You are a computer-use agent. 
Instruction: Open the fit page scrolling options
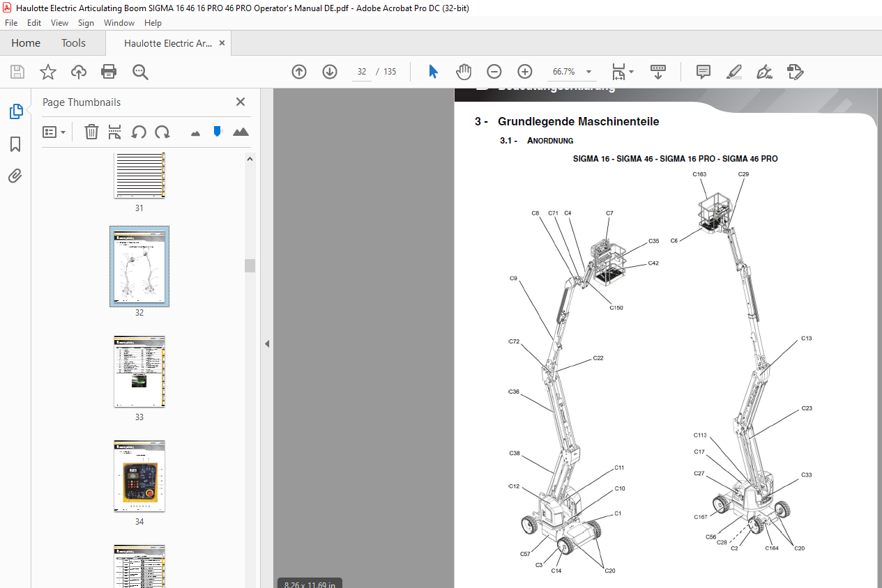tap(622, 72)
